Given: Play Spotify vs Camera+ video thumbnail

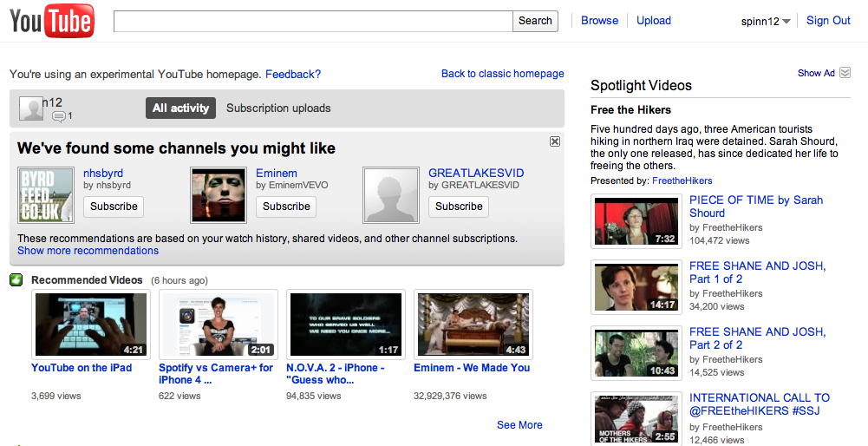Looking at the screenshot, I should pos(219,325).
